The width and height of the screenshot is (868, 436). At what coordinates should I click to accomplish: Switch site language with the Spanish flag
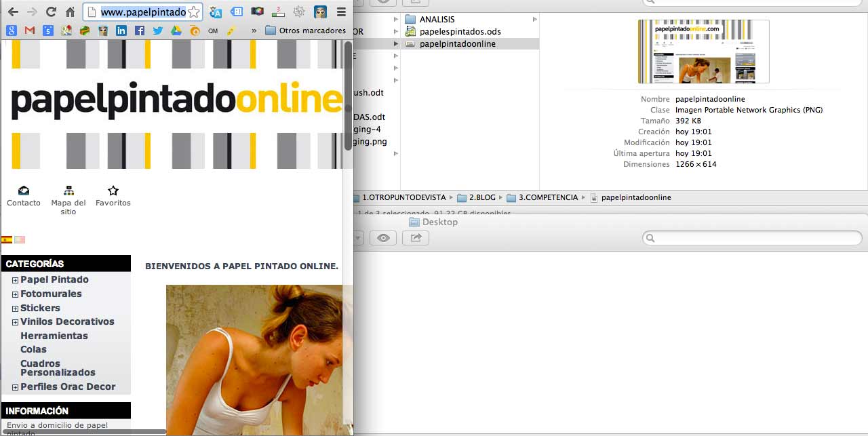pyautogui.click(x=6, y=239)
